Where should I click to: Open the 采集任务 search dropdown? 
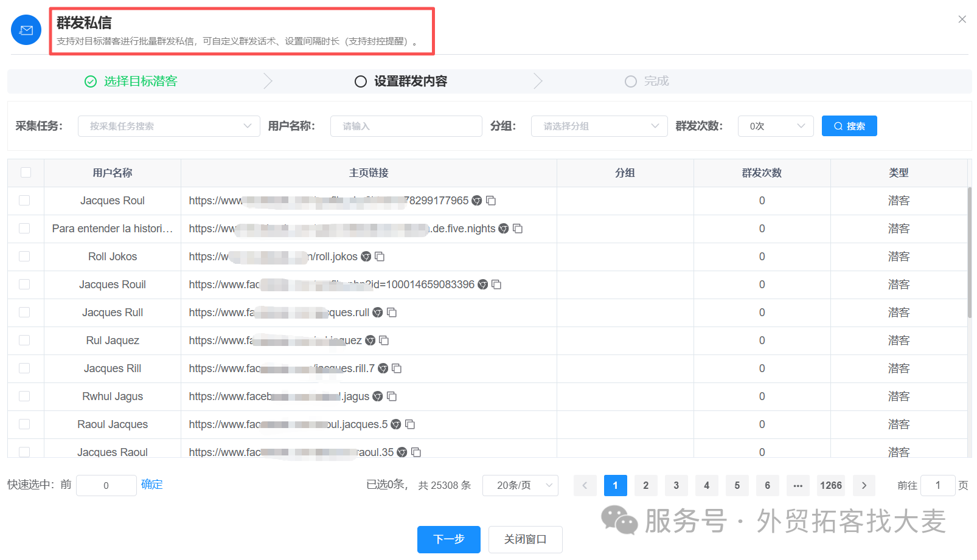tap(169, 126)
